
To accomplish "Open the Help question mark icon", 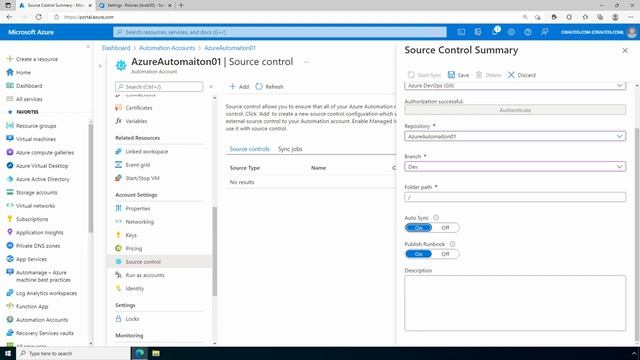I will [528, 32].
